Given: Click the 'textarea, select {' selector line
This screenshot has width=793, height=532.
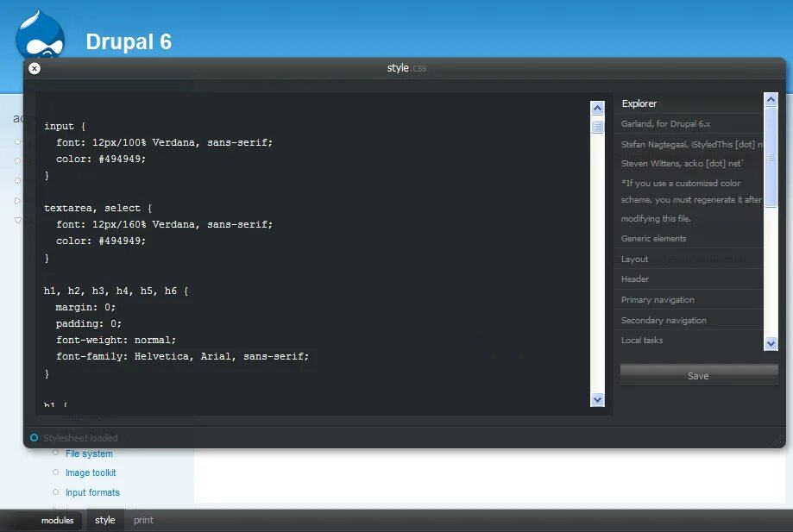Looking at the screenshot, I should coord(98,208).
